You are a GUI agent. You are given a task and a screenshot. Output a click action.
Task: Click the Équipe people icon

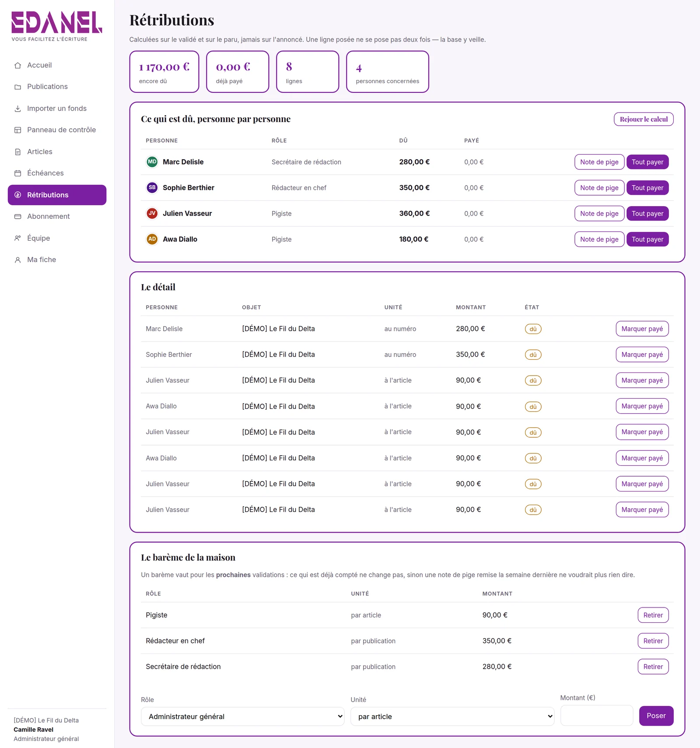tap(17, 238)
